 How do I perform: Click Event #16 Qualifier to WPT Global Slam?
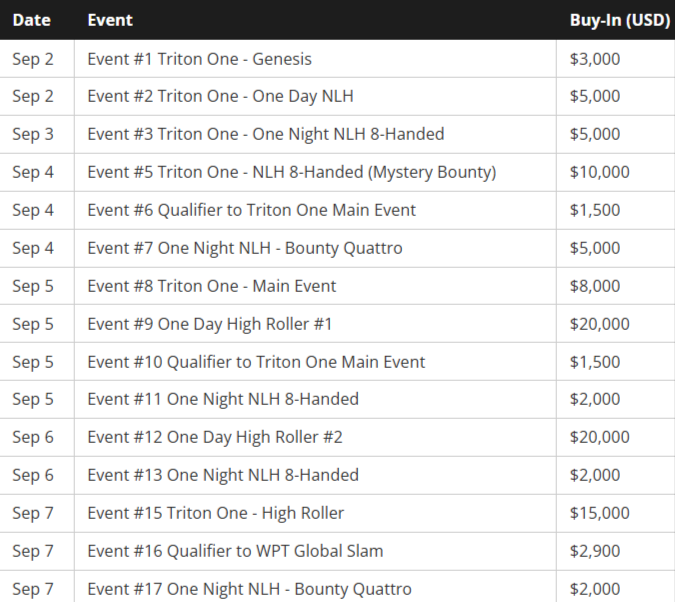(x=235, y=552)
